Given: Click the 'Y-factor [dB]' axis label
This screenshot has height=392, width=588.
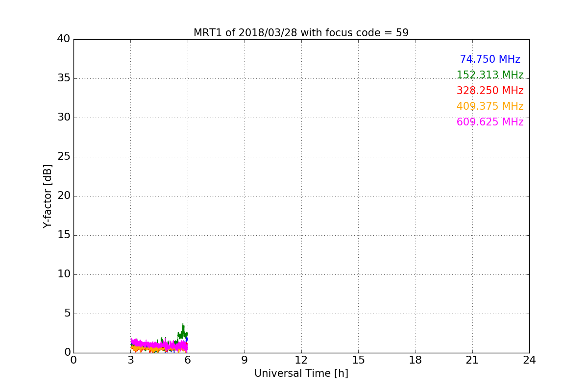Looking at the screenshot, I should (x=48, y=196).
